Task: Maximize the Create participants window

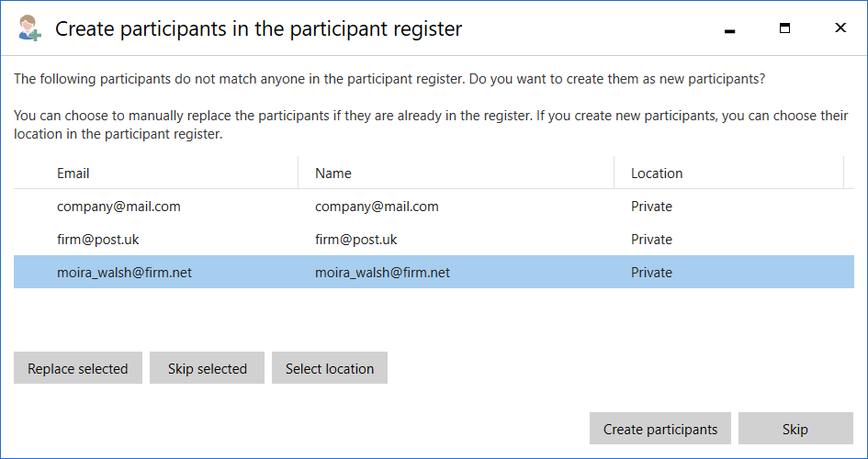Action: 784,28
